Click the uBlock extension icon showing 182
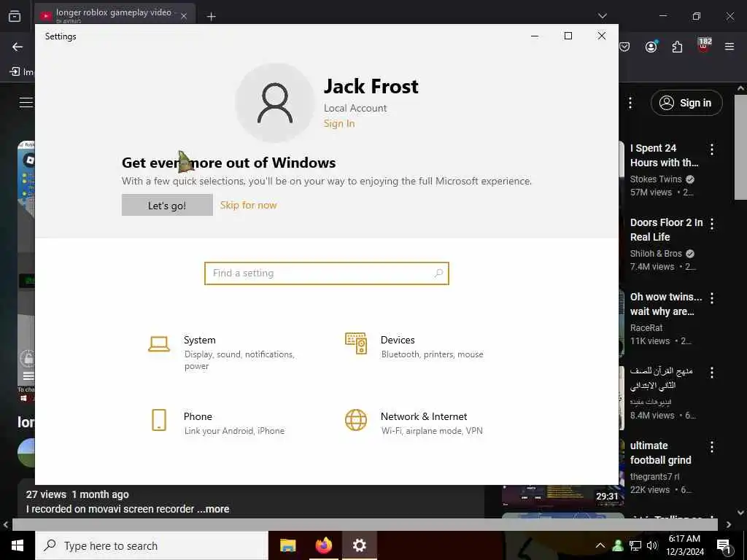Screen dimensions: 747x560 (704, 46)
